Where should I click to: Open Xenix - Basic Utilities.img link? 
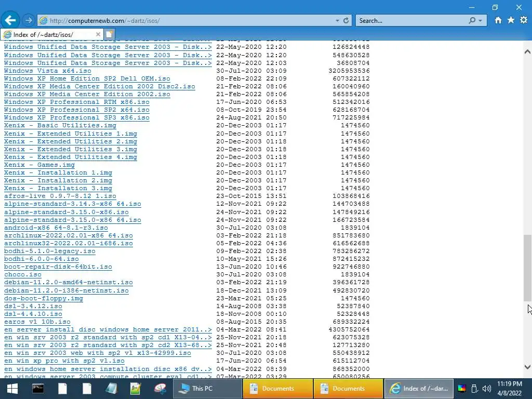[x=60, y=126]
